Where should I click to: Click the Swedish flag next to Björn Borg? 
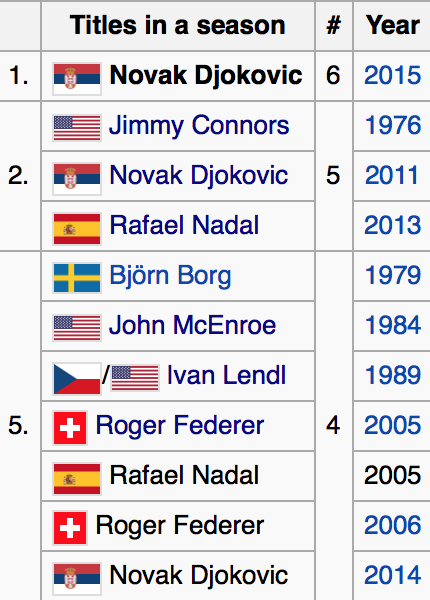pyautogui.click(x=77, y=278)
